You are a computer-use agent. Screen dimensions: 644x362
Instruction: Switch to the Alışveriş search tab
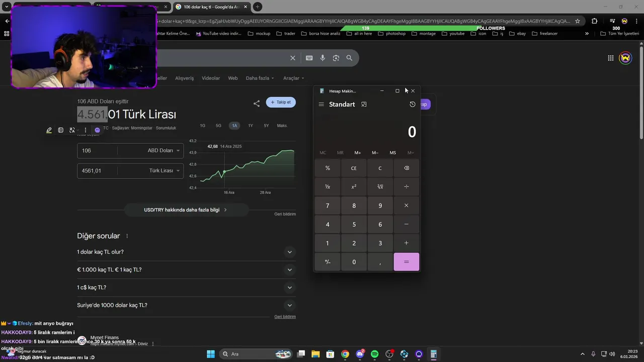point(184,78)
